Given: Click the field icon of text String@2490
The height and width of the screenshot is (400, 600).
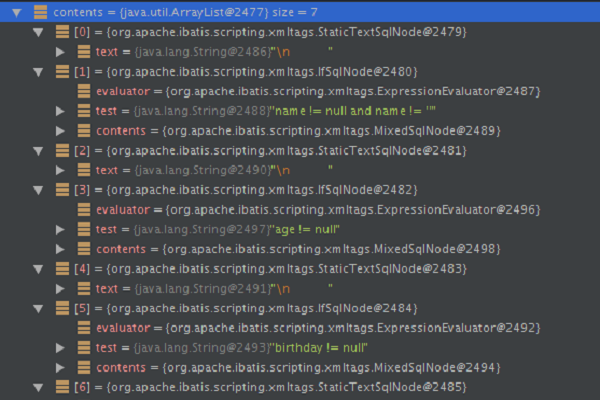Looking at the screenshot, I should 84,170.
